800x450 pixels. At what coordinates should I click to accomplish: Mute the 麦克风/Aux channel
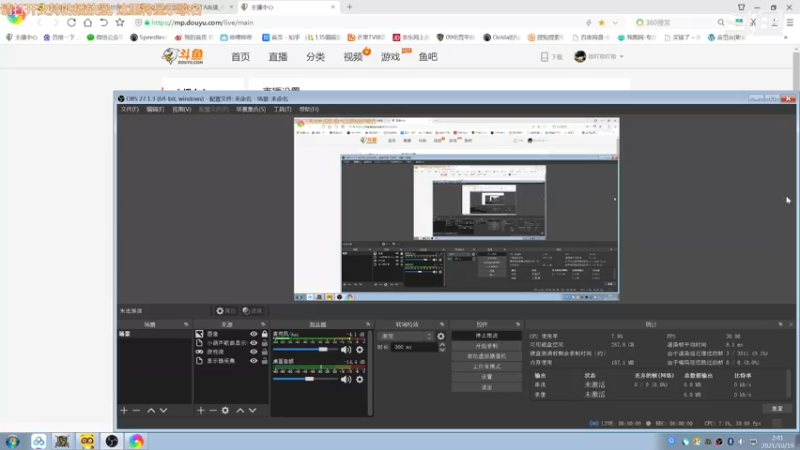pyautogui.click(x=346, y=349)
